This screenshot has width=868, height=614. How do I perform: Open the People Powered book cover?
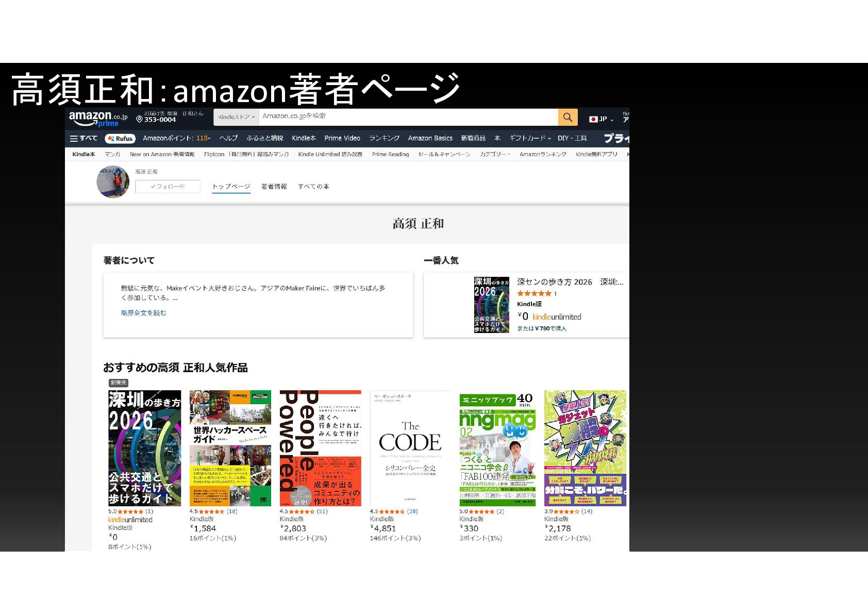click(x=320, y=448)
